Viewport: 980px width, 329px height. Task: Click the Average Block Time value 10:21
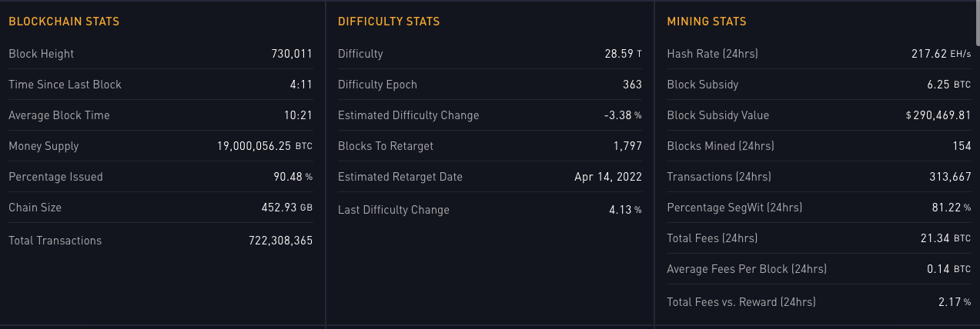pyautogui.click(x=298, y=115)
